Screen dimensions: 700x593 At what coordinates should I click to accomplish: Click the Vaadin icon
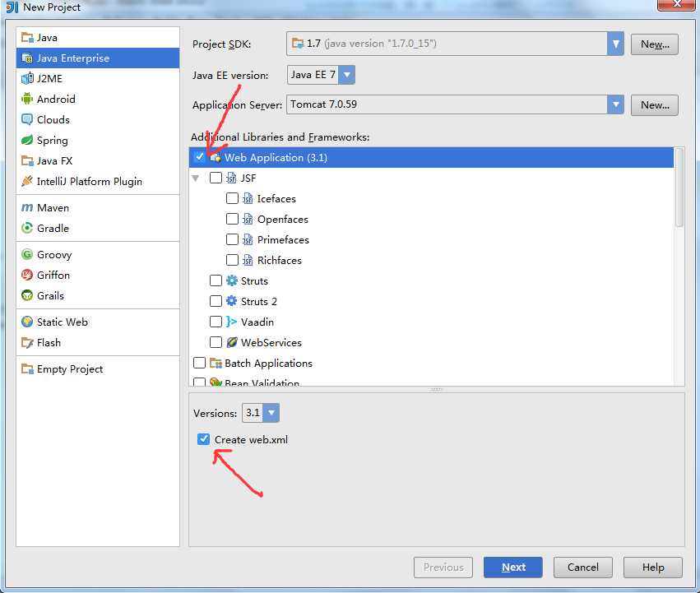(232, 322)
